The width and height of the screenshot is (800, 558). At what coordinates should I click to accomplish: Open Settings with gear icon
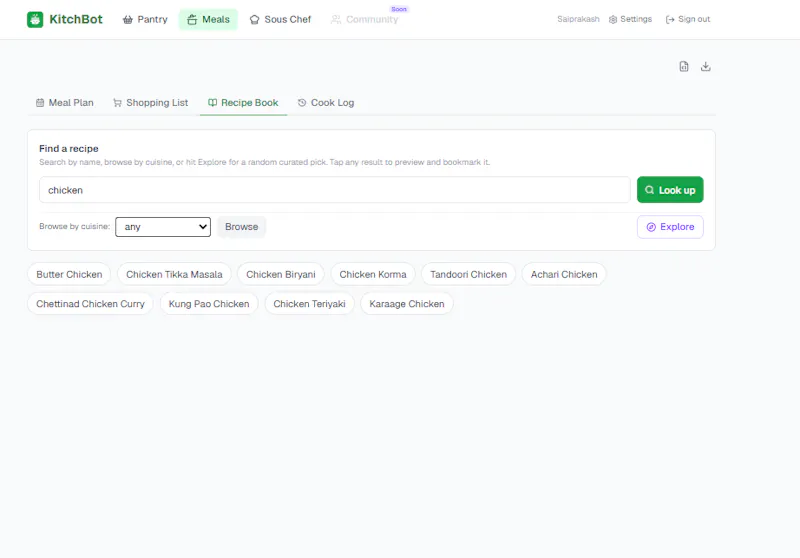(630, 19)
